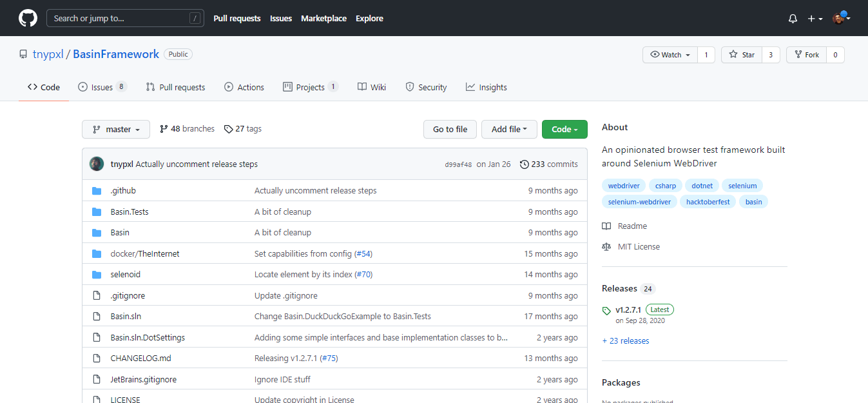Open the green Code dropdown

(564, 130)
